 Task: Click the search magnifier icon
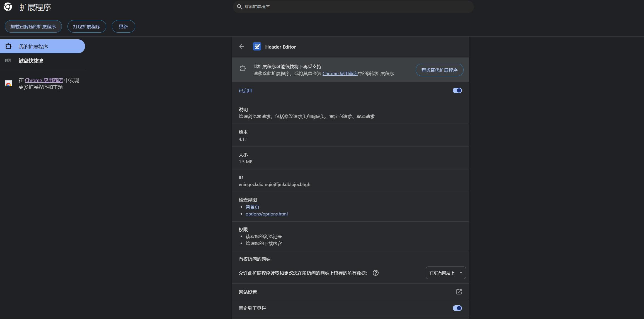click(x=239, y=6)
